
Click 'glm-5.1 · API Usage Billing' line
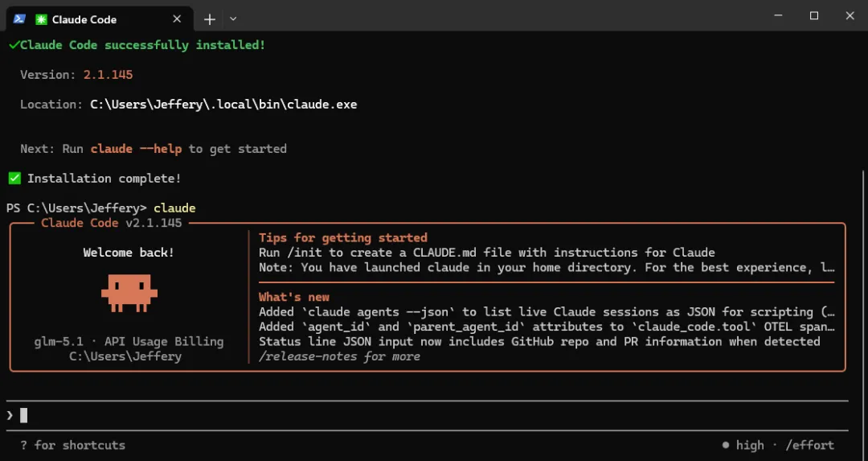tap(129, 341)
